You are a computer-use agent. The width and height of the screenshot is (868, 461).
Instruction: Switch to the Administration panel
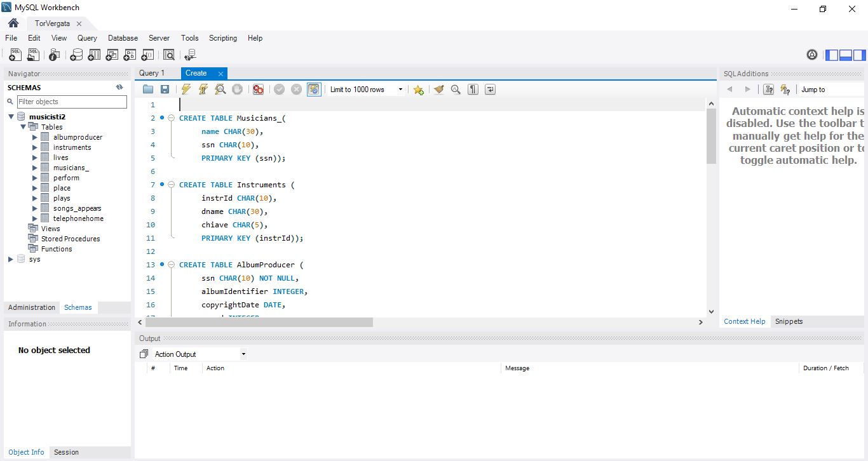tap(31, 307)
